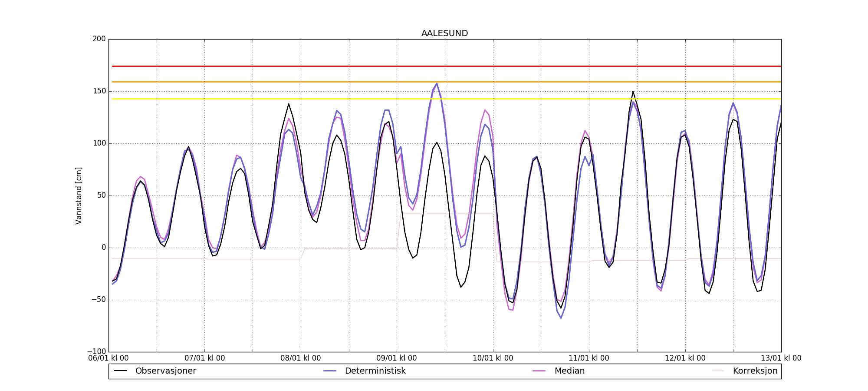This screenshot has width=868, height=391.
Task: Select the Korreksjon legend label
Action: [x=755, y=371]
